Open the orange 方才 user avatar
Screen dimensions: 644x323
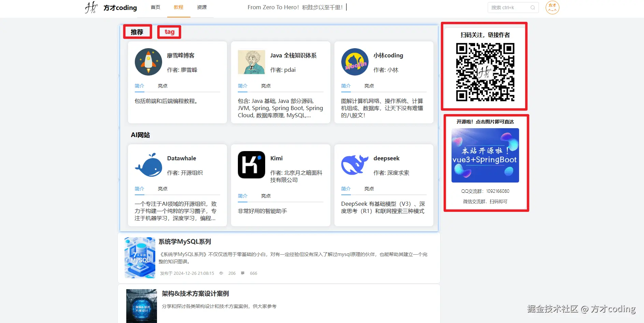552,8
